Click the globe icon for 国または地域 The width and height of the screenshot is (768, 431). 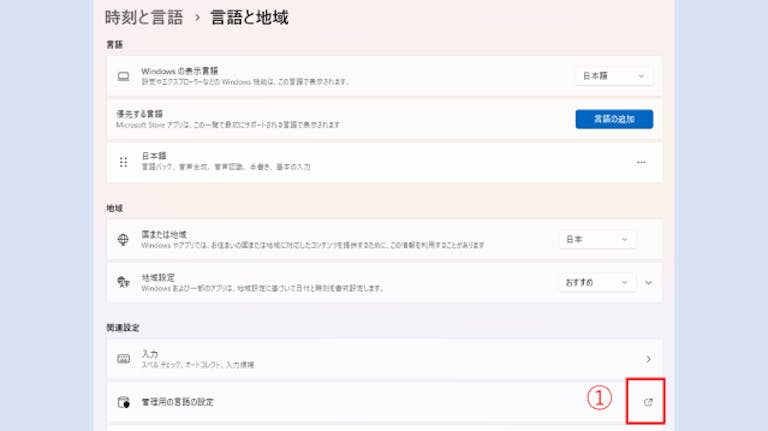tap(123, 239)
